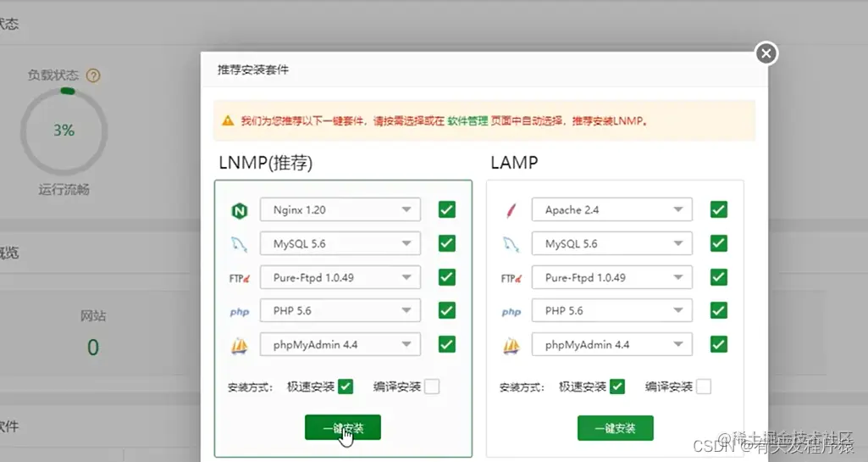
Task: Click the 网站 count value 0
Action: pos(93,348)
